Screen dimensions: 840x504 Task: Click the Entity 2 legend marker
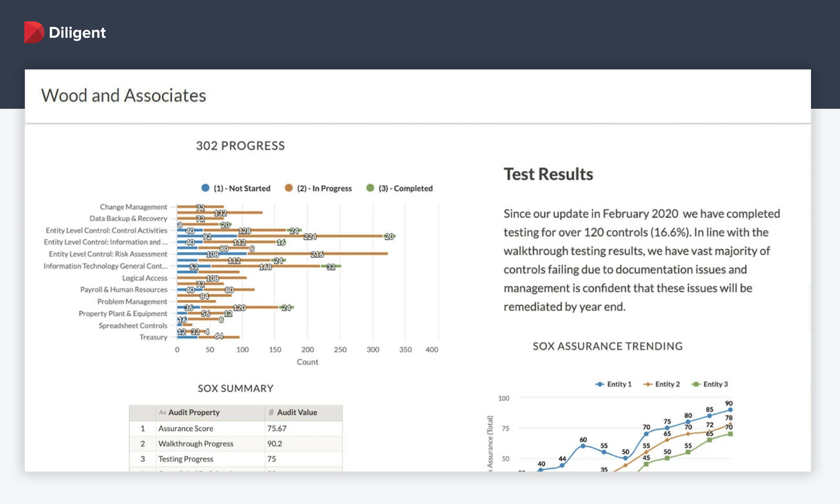[x=648, y=384]
